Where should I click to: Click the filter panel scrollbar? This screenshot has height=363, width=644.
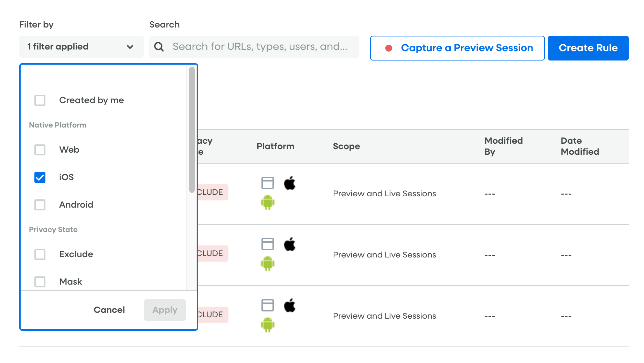tap(192, 130)
